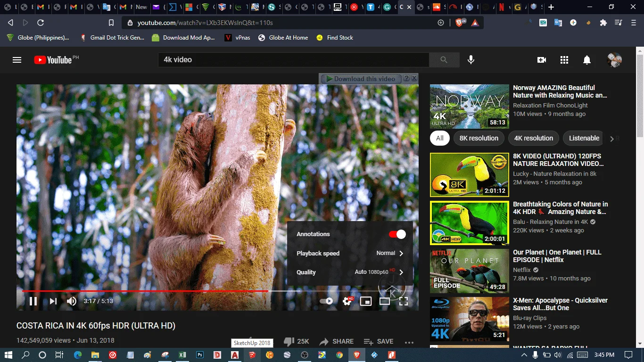644x362 pixels.
Task: Open the 'Globe At Home' bookmark
Action: [283, 38]
